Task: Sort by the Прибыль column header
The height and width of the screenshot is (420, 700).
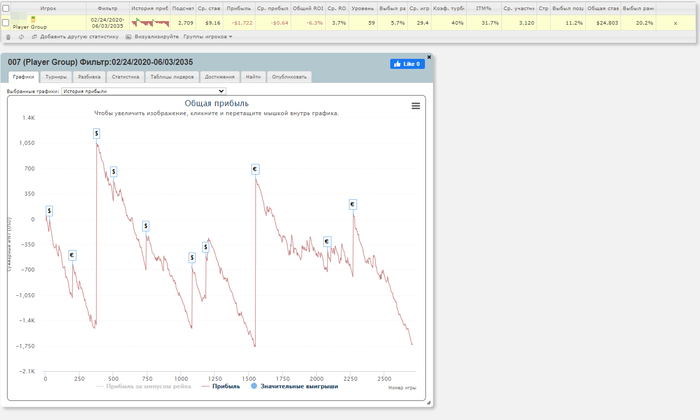Action: (238, 8)
